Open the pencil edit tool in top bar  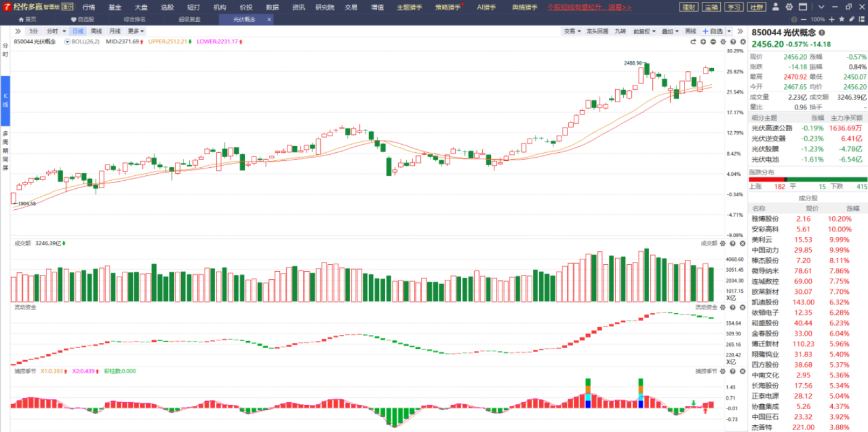(852, 19)
